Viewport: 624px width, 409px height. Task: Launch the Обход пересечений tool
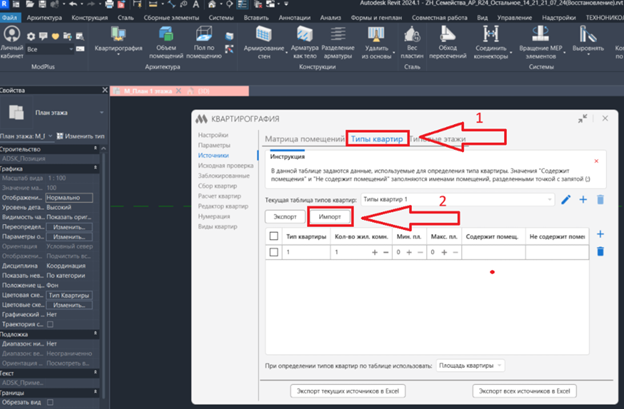[x=447, y=42]
